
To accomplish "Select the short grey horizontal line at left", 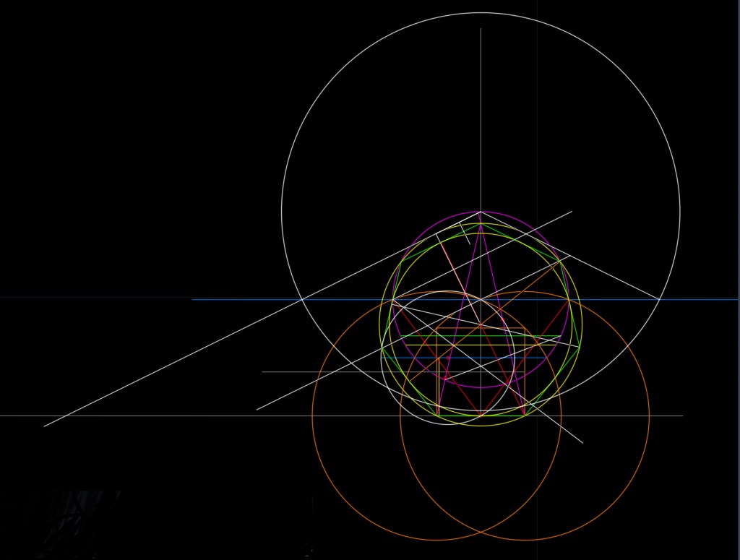I will click(304, 372).
